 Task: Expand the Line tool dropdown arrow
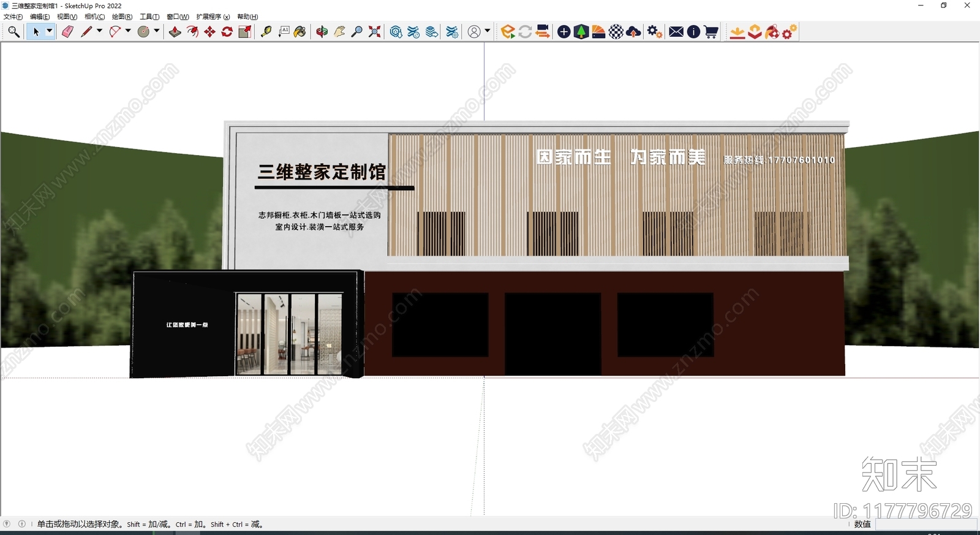coord(99,31)
